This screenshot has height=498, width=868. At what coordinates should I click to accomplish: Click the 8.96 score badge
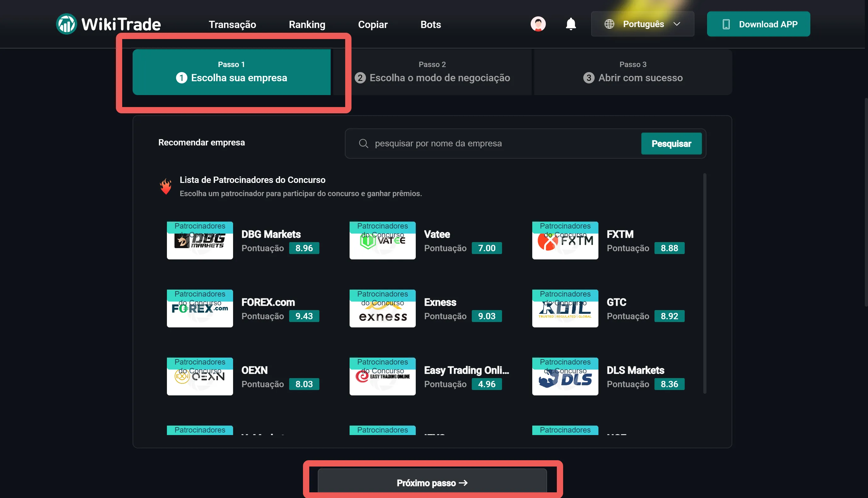pyautogui.click(x=304, y=248)
